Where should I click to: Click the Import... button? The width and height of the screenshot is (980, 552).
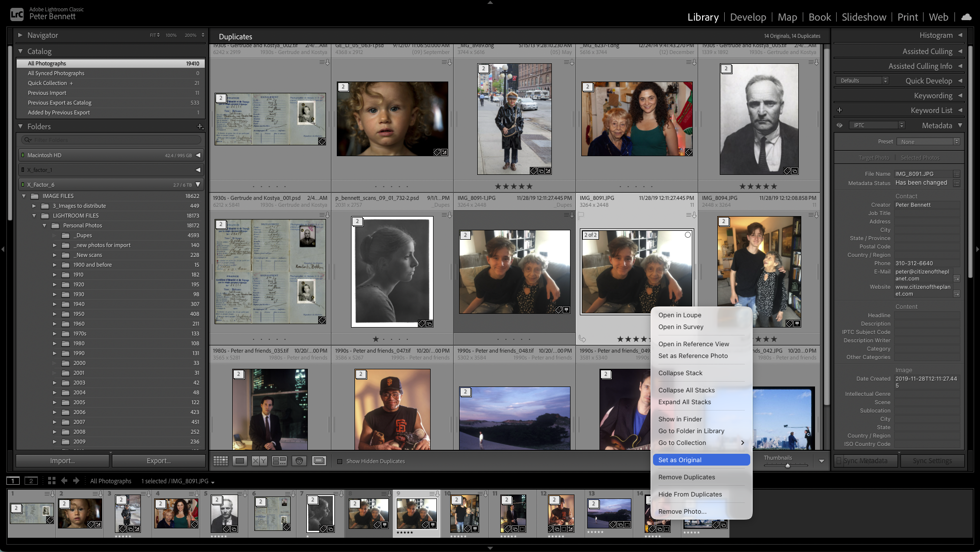pos(62,461)
